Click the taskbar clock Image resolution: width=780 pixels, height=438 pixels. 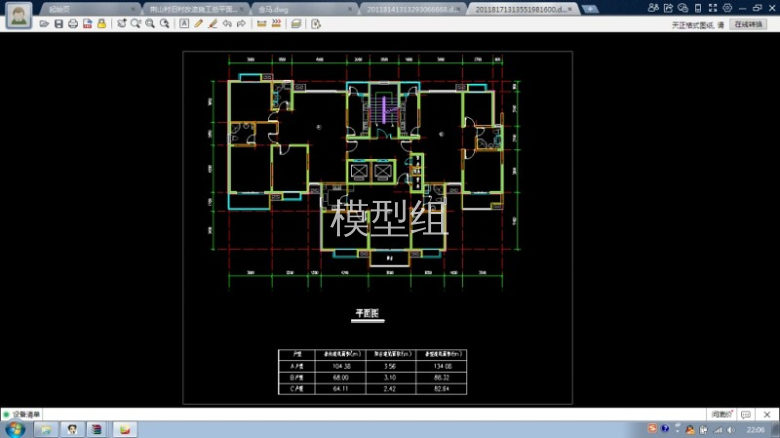click(755, 430)
